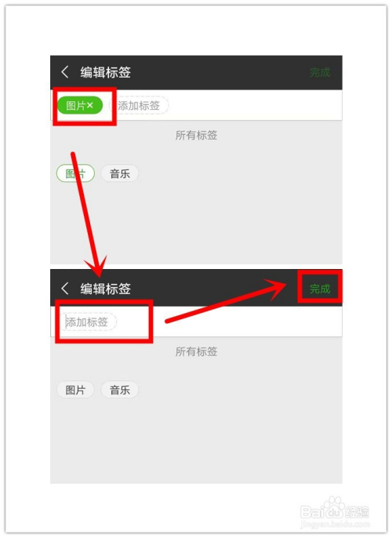Viewport: 392px width, 538px height.
Task: Tap the dimmed 完成 button
Action: [320, 72]
